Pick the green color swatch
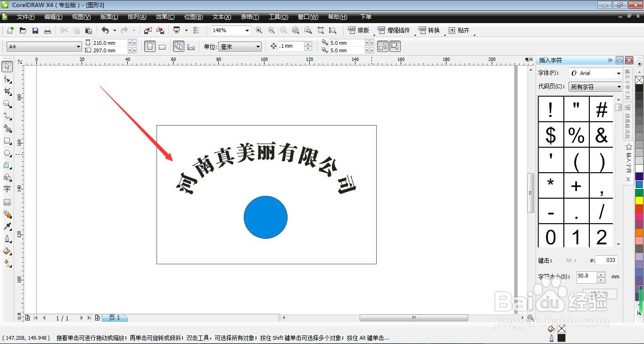Viewport: 644px width, 344px height. pyautogui.click(x=639, y=193)
